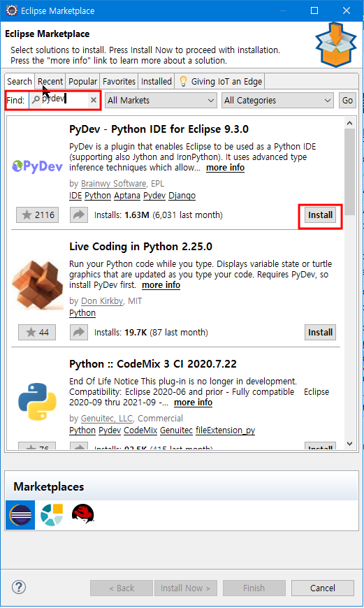Click the lightbulb icon on IoT tab
The height and width of the screenshot is (608, 364).
tap(183, 82)
